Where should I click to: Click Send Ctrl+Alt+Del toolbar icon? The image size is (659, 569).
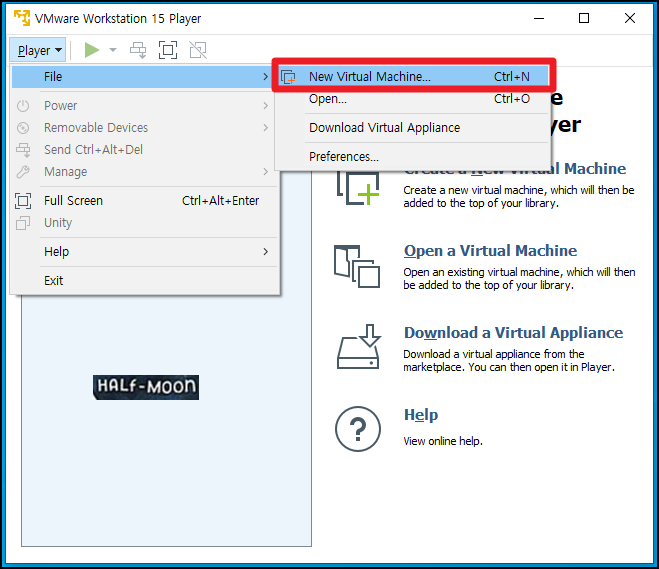[x=138, y=50]
